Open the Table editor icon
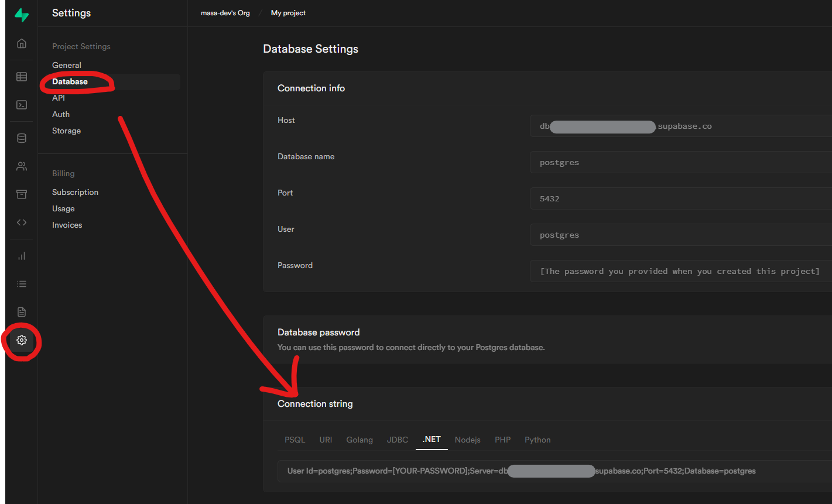832x504 pixels. 22,77
